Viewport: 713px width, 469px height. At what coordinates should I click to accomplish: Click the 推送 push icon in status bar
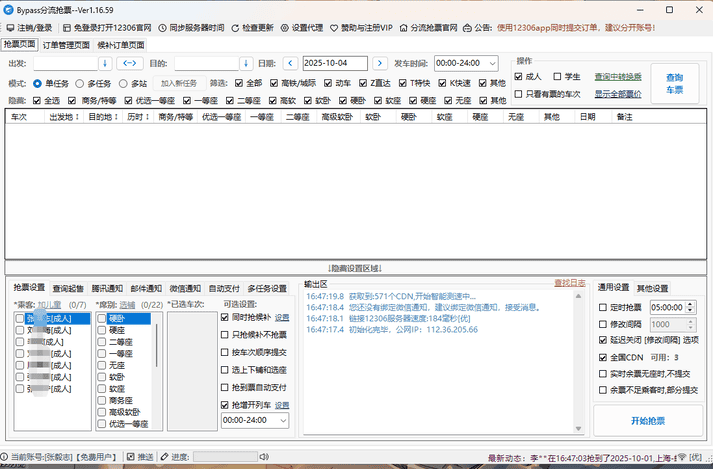click(x=131, y=456)
